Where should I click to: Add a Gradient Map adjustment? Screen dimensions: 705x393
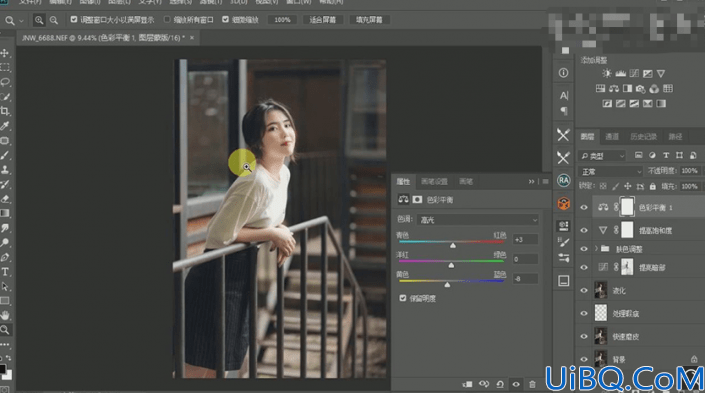(661, 104)
